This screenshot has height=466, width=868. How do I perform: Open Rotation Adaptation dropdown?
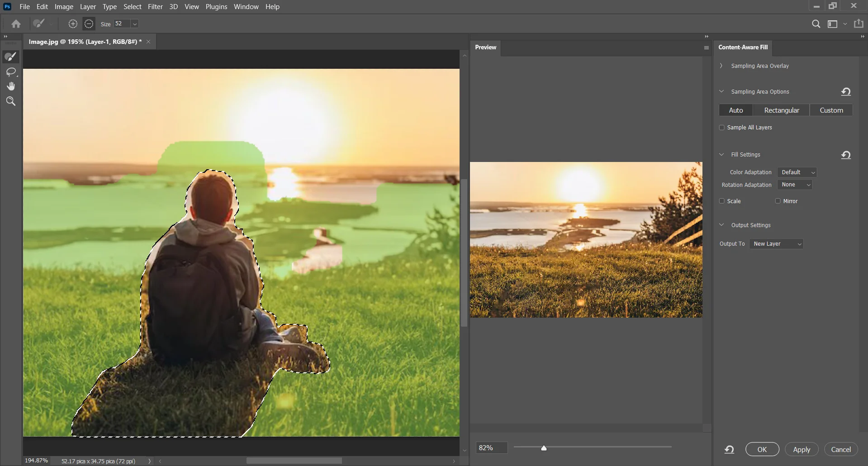[795, 185]
